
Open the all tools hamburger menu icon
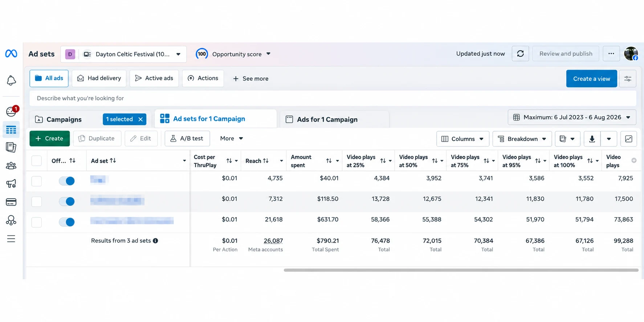point(11,239)
